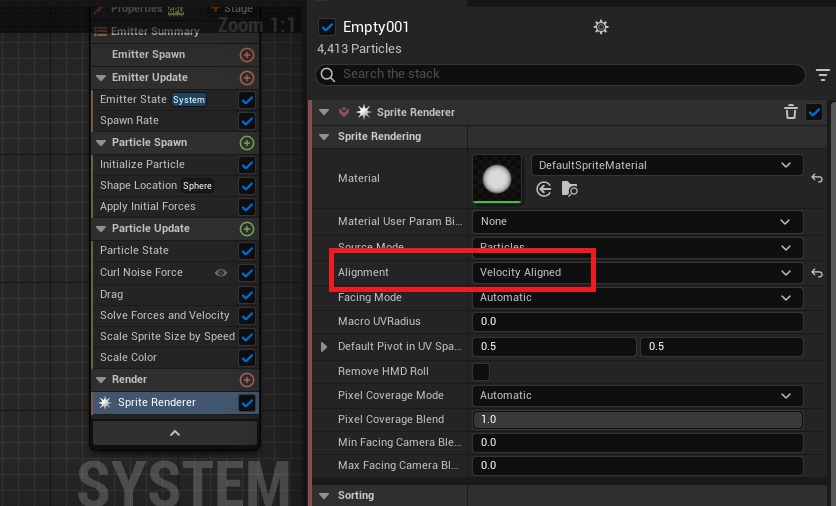Disable the Particle State module
Viewport: 836px width, 506px height.
click(247, 251)
